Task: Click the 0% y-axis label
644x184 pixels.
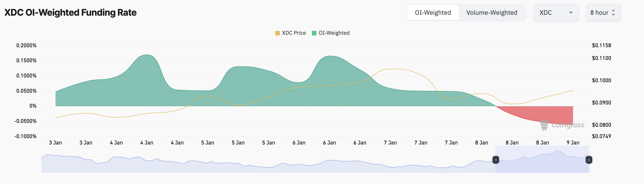Action: (x=33, y=106)
